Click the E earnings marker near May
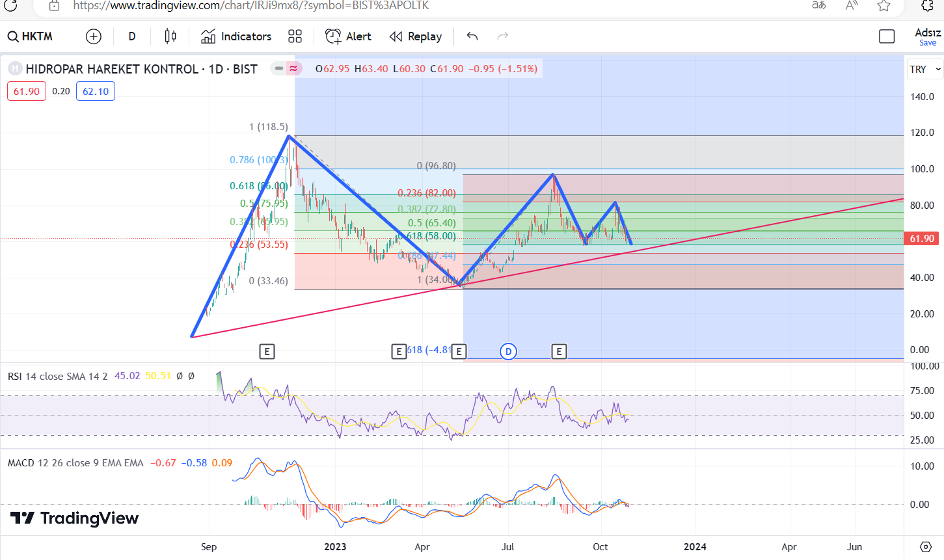The image size is (944, 560). tap(459, 352)
